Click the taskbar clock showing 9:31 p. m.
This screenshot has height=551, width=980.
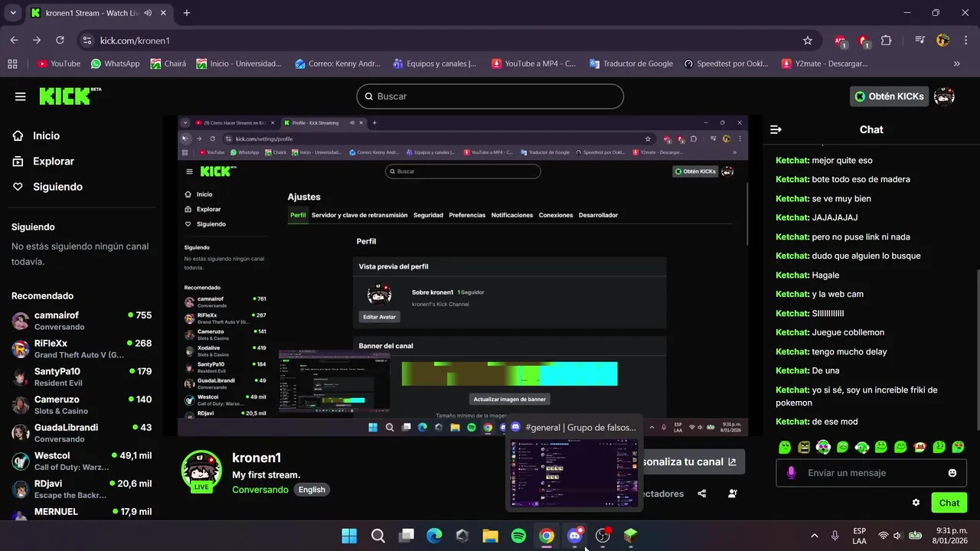[x=952, y=536]
